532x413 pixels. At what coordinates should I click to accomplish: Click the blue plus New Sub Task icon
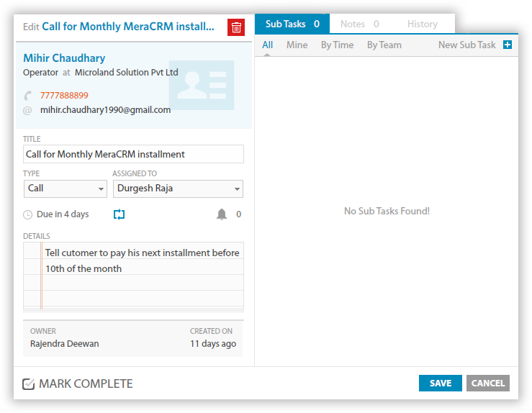point(508,45)
